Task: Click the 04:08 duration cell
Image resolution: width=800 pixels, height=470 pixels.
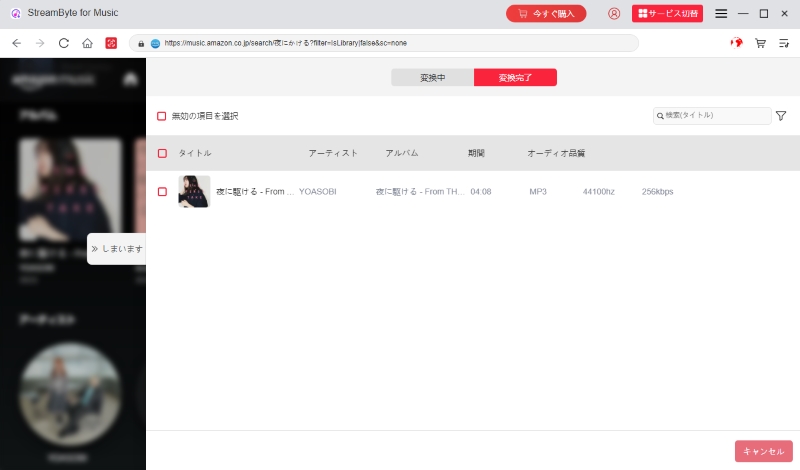Action: pyautogui.click(x=481, y=192)
